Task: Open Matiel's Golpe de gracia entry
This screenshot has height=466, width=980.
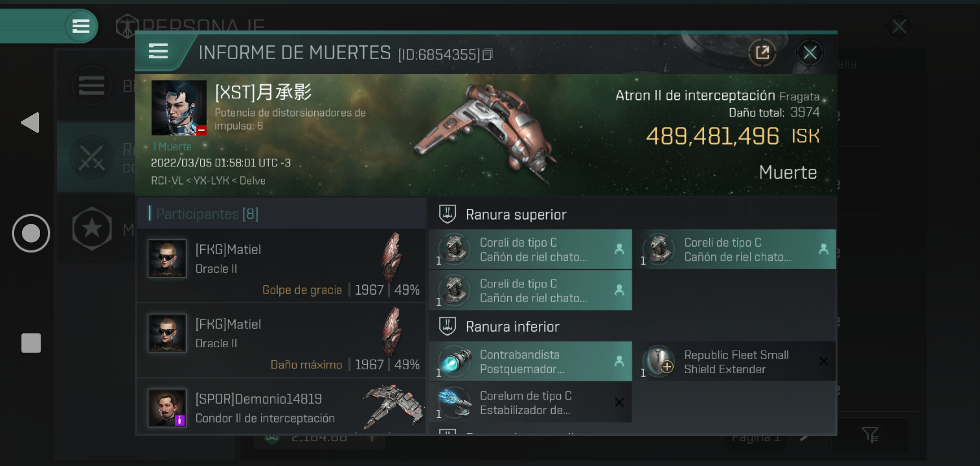Action: (x=281, y=265)
